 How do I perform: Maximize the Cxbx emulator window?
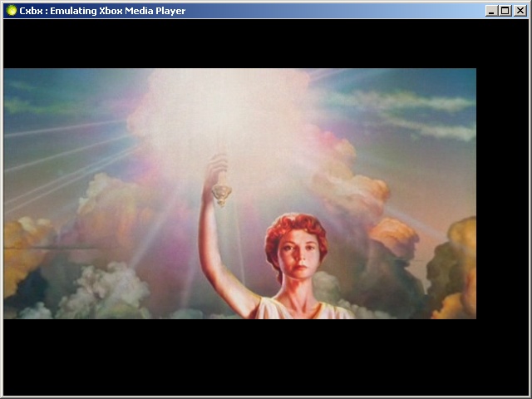(x=505, y=11)
